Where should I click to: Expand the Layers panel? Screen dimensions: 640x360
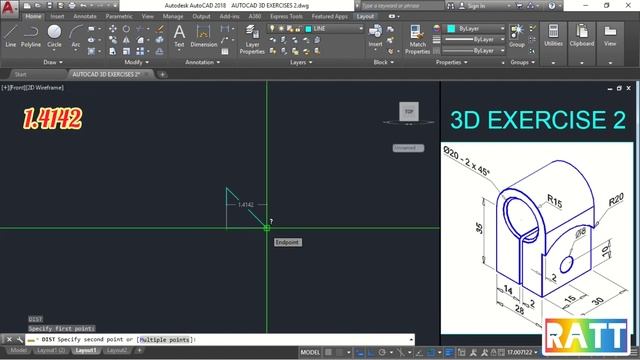pyautogui.click(x=301, y=62)
